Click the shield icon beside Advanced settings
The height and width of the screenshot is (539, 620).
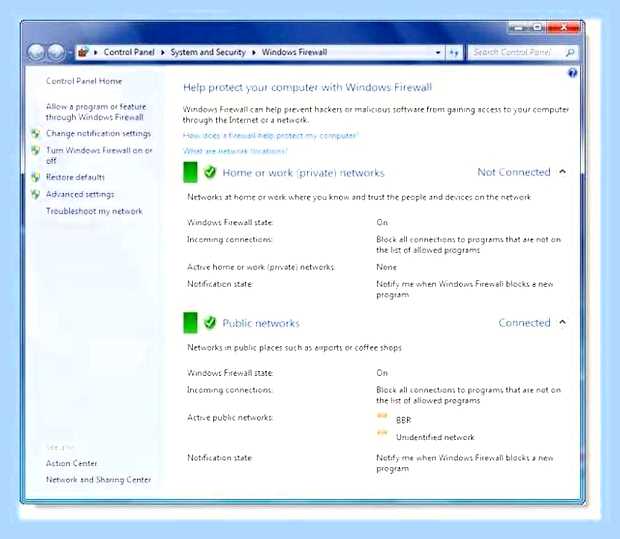(36, 194)
